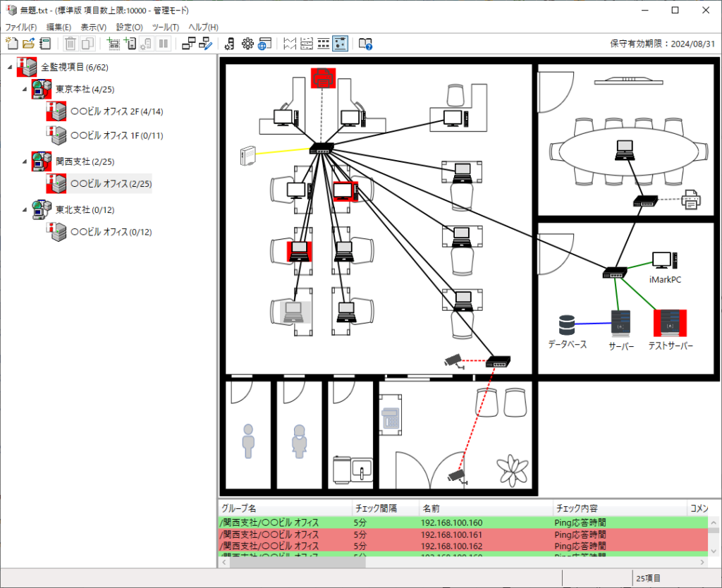Viewport: 722px width, 588px height.
Task: Switch to the grid list view button
Action: pyautogui.click(x=323, y=44)
